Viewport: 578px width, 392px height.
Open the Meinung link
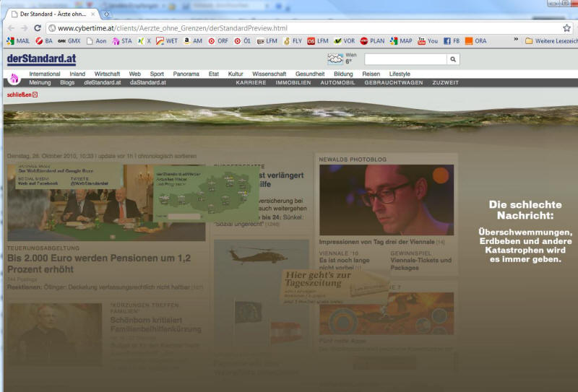coord(40,82)
